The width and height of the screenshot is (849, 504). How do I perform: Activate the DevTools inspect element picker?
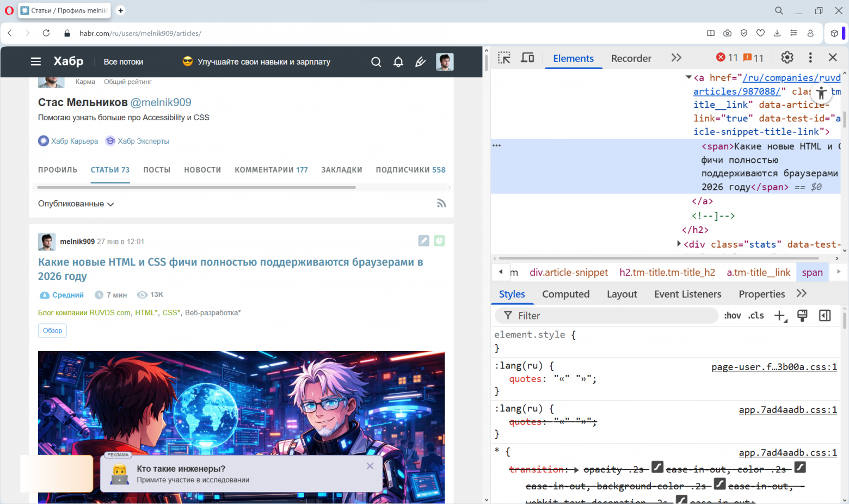tap(504, 58)
